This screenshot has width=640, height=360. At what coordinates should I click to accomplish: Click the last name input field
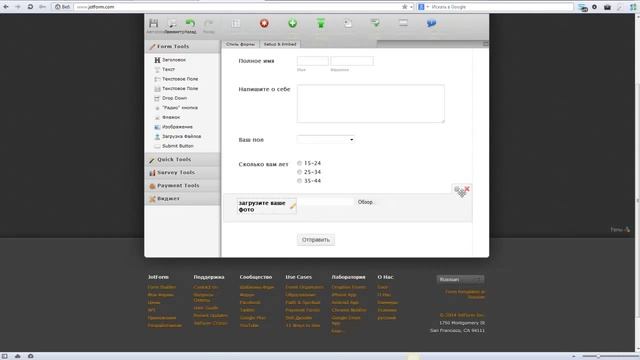click(352, 61)
